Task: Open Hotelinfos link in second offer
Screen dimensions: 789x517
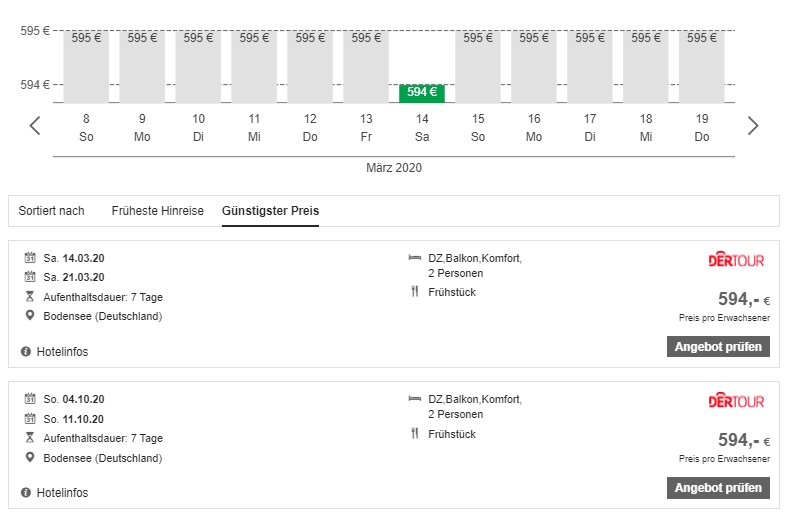Action: point(62,493)
